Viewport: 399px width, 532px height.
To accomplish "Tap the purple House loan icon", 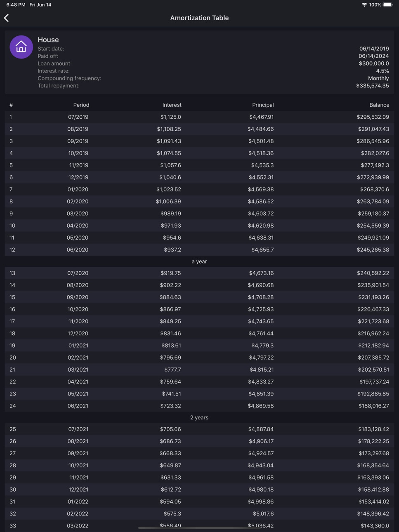I will [21, 47].
